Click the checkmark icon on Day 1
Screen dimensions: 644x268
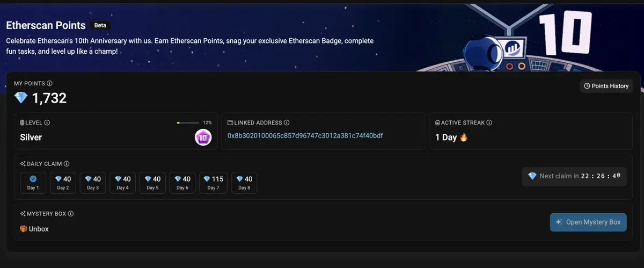[x=33, y=179]
